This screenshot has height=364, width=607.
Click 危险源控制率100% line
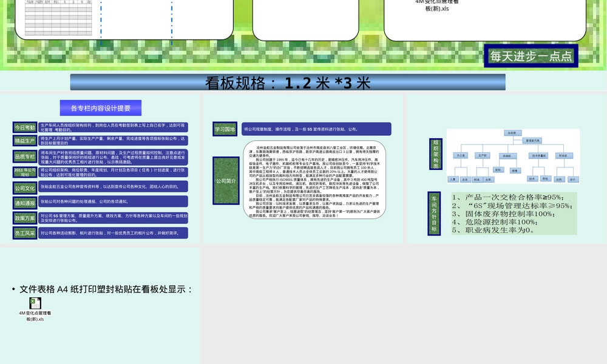coord(494,222)
